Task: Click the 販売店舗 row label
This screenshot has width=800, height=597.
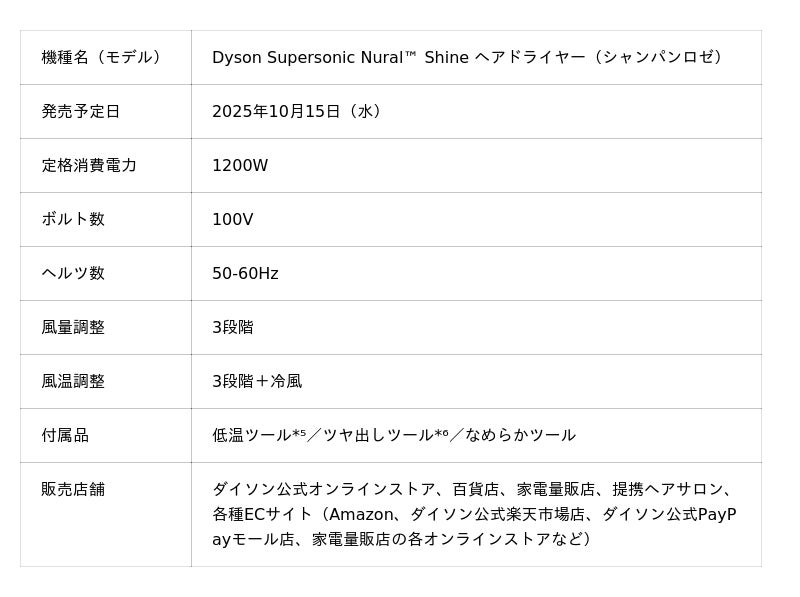Action: (73, 489)
